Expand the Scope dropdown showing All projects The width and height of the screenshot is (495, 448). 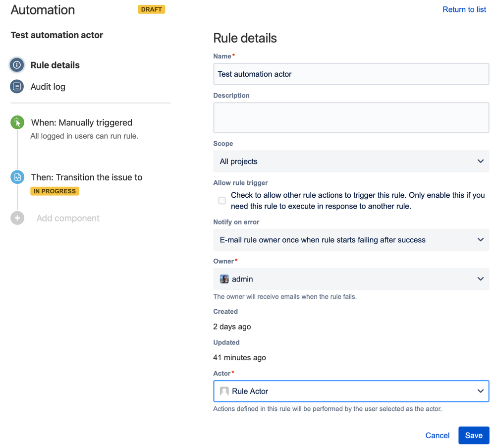point(351,162)
